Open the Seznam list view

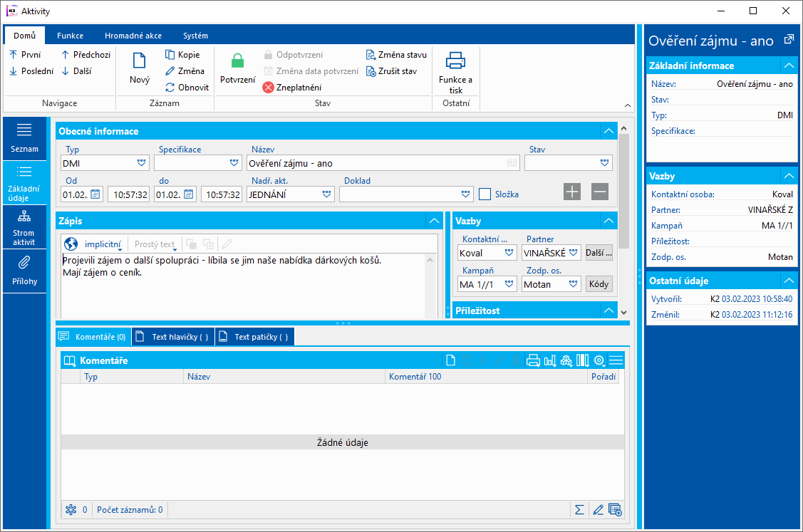[24, 138]
